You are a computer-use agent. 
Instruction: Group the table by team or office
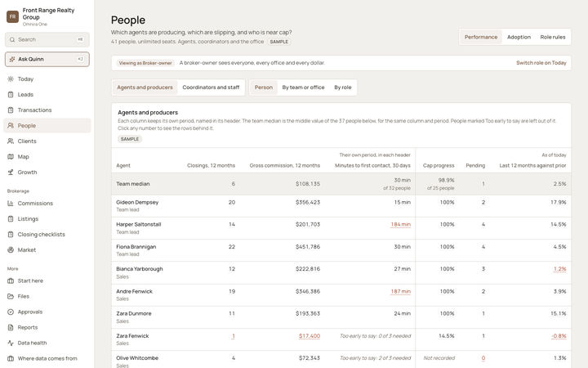tap(303, 88)
